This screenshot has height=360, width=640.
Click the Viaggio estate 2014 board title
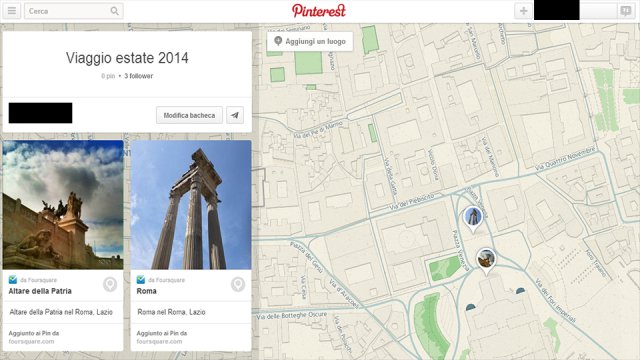[x=127, y=58]
